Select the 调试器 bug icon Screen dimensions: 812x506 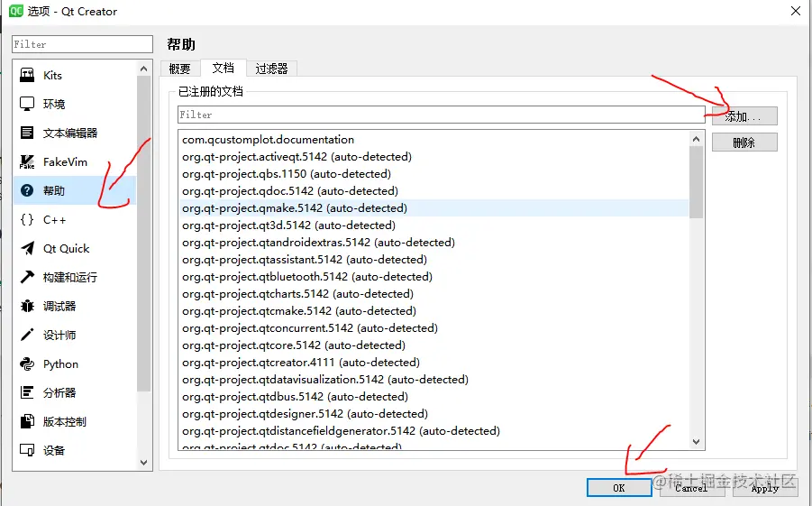coord(27,306)
